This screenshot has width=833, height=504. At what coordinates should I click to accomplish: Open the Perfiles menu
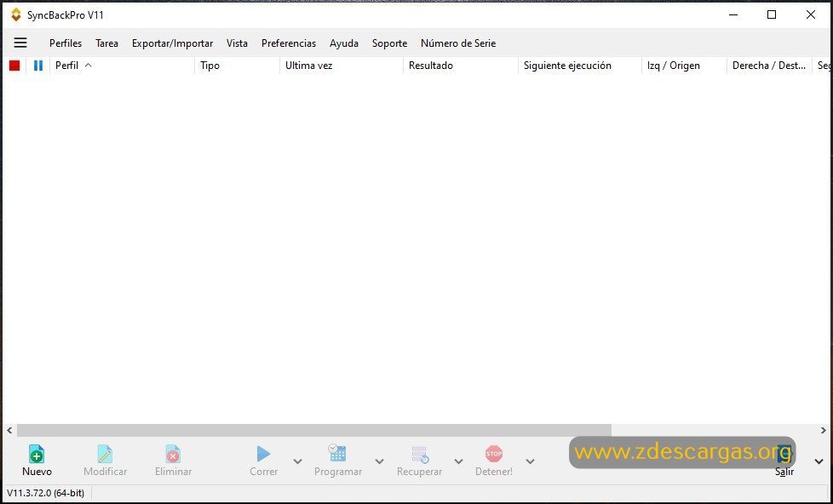click(x=66, y=43)
